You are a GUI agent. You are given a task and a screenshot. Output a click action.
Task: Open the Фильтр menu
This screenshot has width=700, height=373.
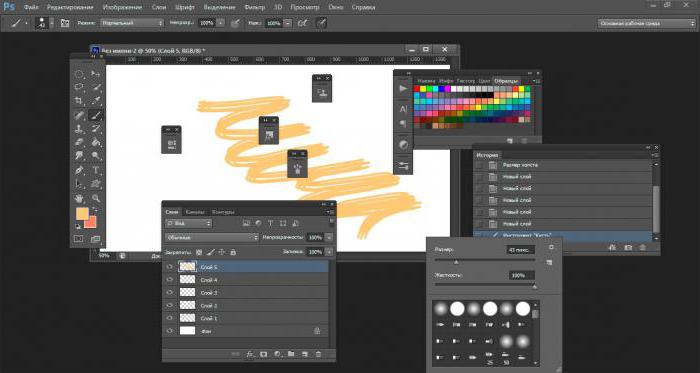pyautogui.click(x=254, y=8)
